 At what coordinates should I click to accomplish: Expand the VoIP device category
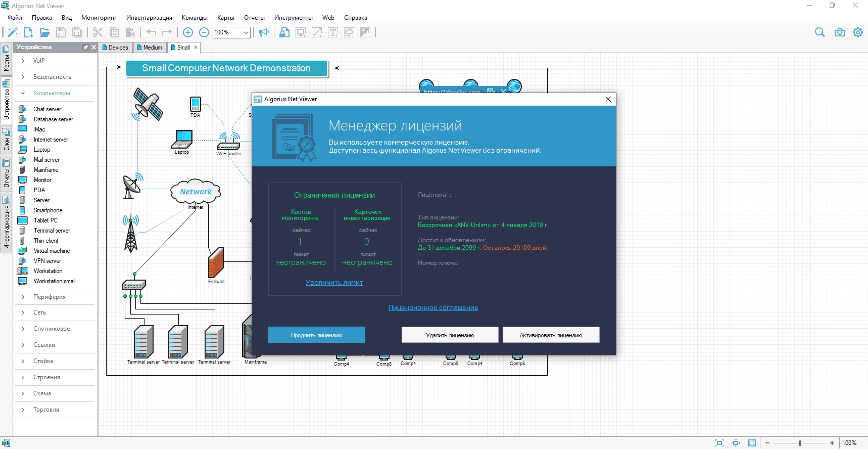[23, 61]
